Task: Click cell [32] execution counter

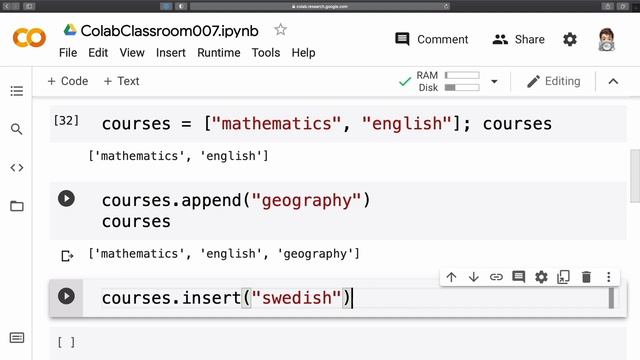Action: pyautogui.click(x=66, y=121)
